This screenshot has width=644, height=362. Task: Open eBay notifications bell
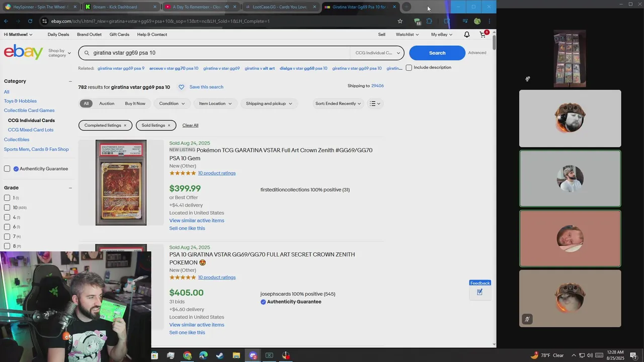point(467,34)
